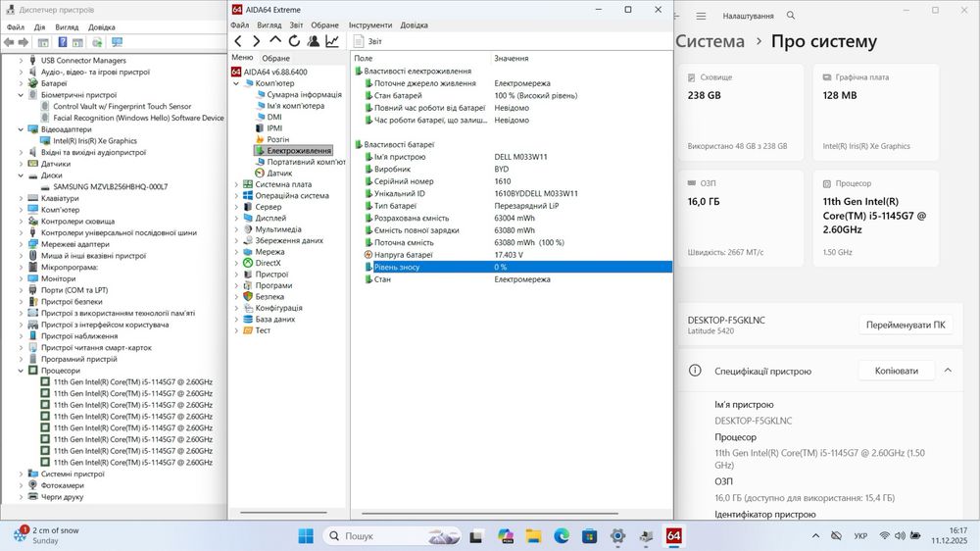Switch to Settings gear on taskbar
The height and width of the screenshot is (551, 980).
tap(617, 536)
